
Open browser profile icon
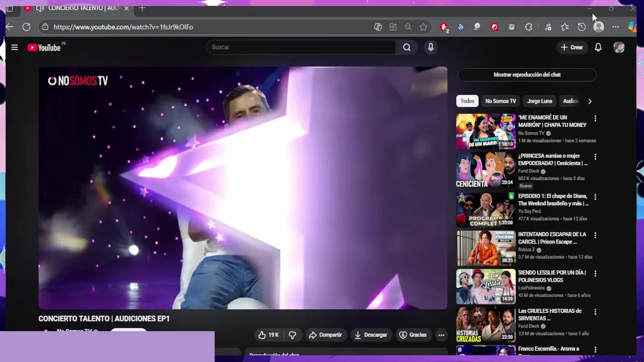click(598, 27)
